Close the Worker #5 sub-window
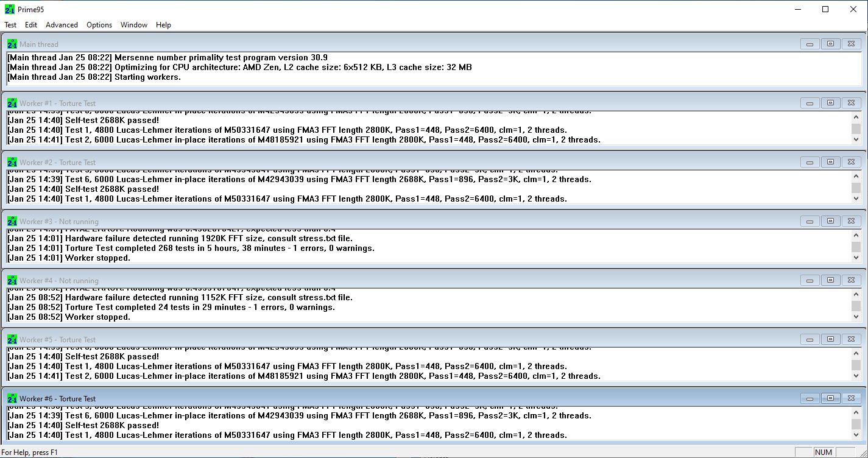This screenshot has width=868, height=458. pyautogui.click(x=851, y=339)
